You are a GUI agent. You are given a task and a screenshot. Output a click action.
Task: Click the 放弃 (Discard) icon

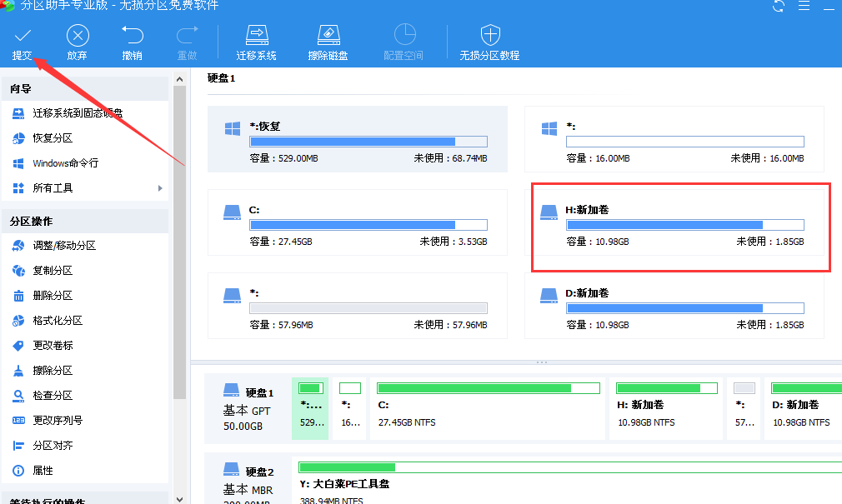tap(78, 36)
